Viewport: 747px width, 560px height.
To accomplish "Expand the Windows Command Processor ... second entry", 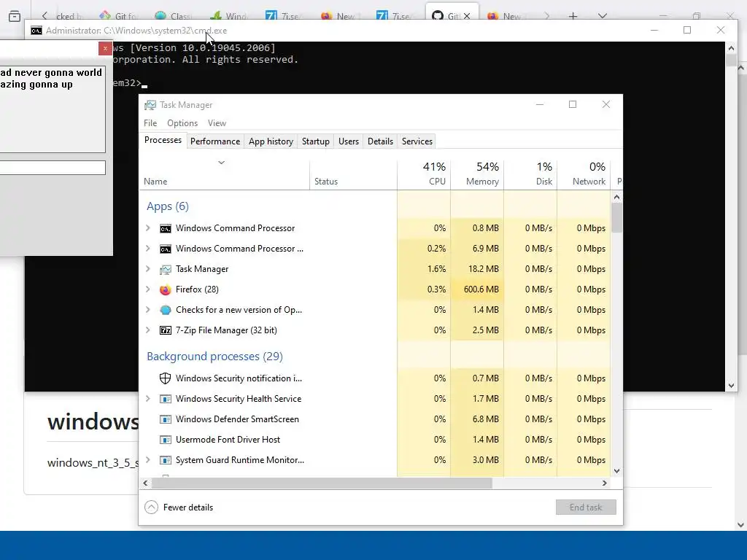I will pyautogui.click(x=147, y=249).
